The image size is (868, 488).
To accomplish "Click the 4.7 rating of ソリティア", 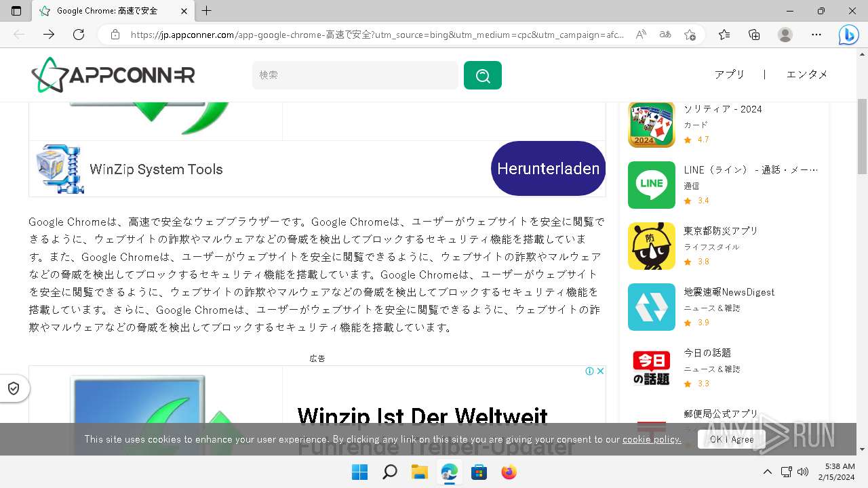I will pos(703,140).
